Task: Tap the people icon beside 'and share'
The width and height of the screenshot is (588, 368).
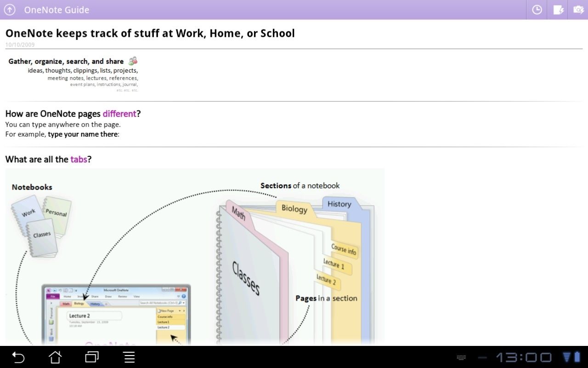Action: [133, 61]
